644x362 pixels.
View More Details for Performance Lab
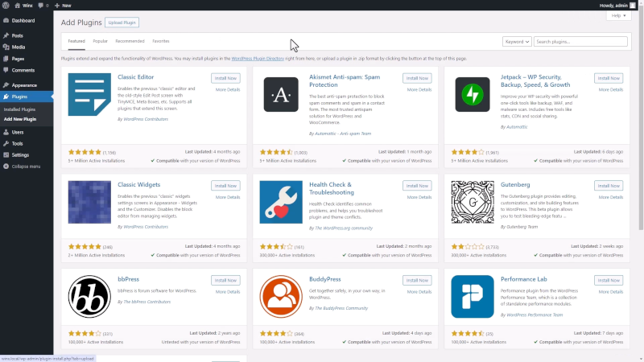pyautogui.click(x=611, y=292)
